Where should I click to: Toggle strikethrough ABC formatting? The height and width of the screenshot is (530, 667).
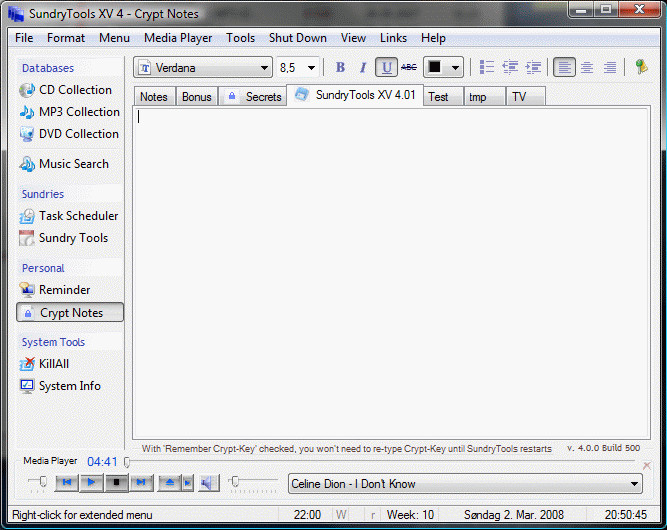409,67
